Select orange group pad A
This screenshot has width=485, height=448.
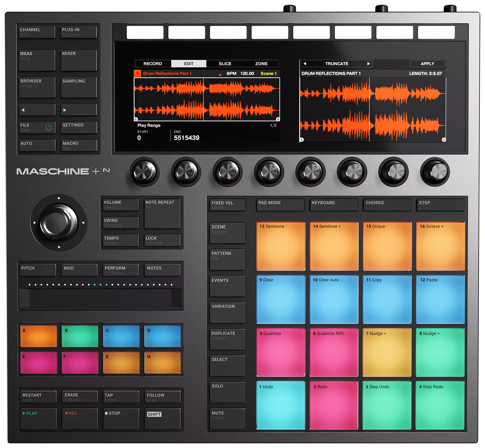[39, 336]
